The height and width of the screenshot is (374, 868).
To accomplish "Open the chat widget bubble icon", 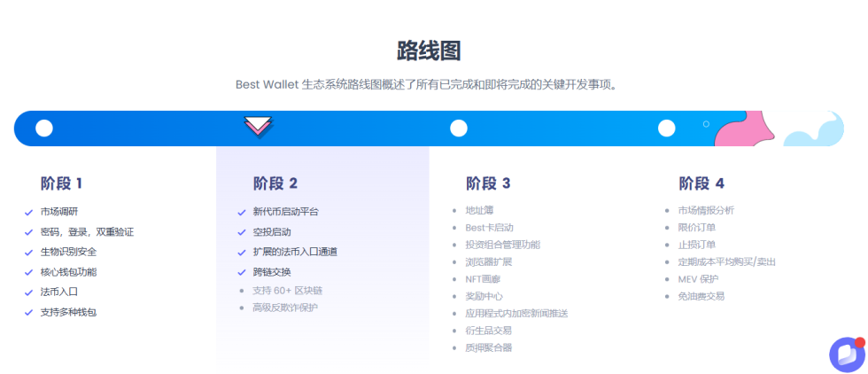I will tap(847, 354).
